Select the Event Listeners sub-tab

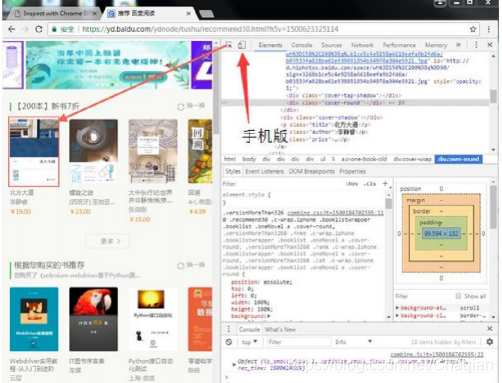tap(264, 171)
